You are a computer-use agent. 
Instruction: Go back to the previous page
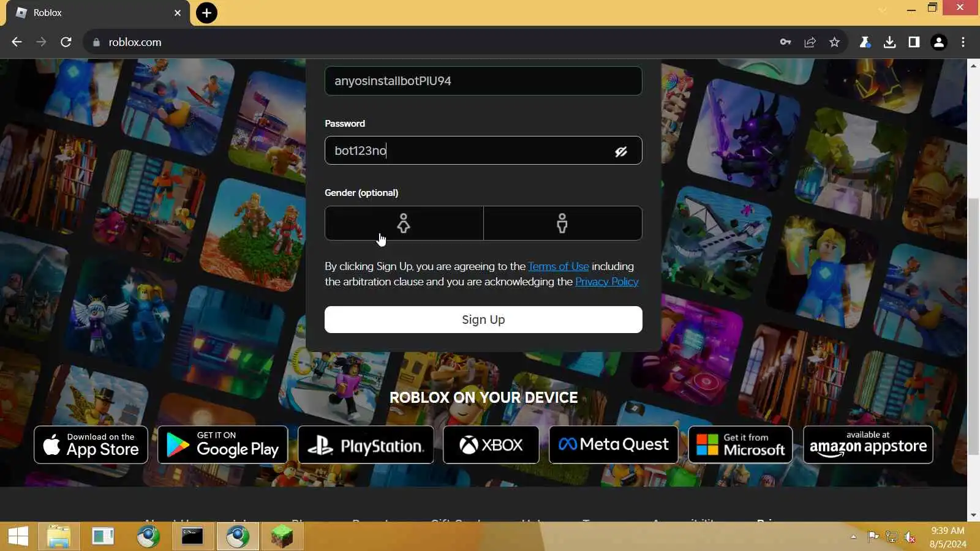click(x=17, y=42)
